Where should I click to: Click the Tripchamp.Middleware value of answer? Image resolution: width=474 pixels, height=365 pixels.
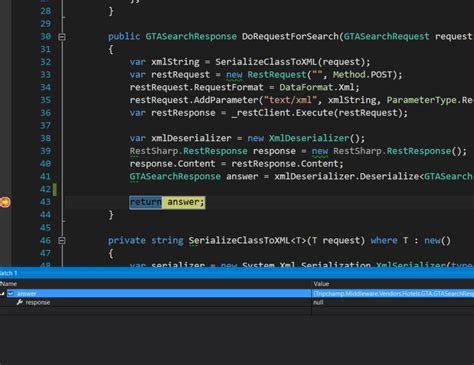click(393, 294)
